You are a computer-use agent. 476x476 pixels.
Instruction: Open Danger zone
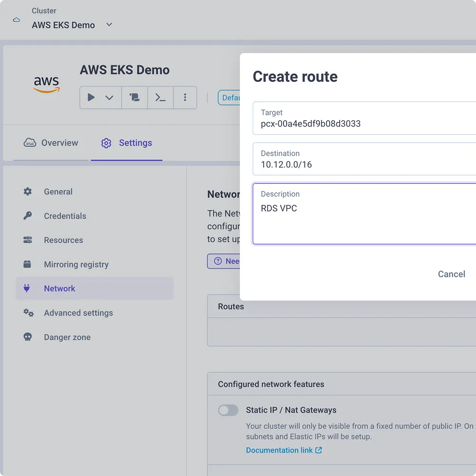click(x=95, y=337)
